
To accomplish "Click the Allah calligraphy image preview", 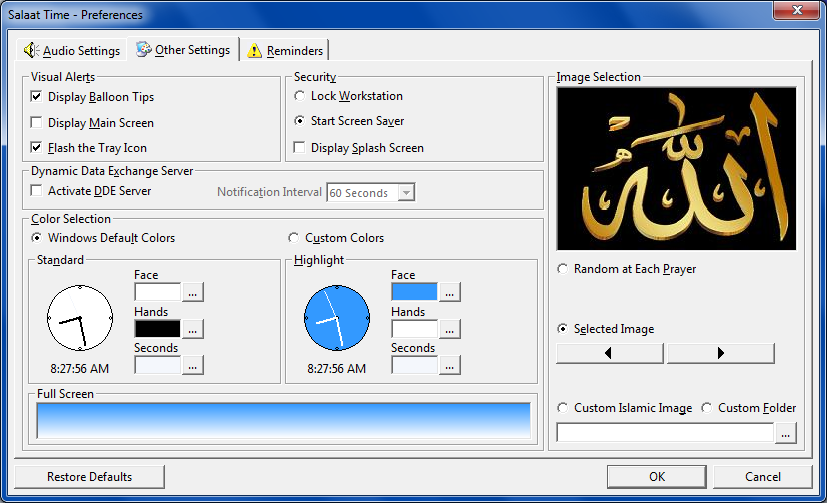I will click(677, 168).
